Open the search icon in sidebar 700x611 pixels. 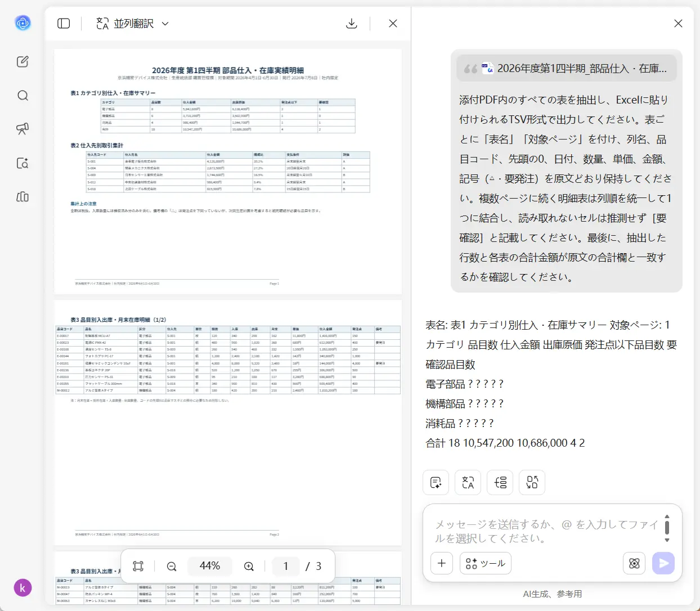pyautogui.click(x=23, y=96)
